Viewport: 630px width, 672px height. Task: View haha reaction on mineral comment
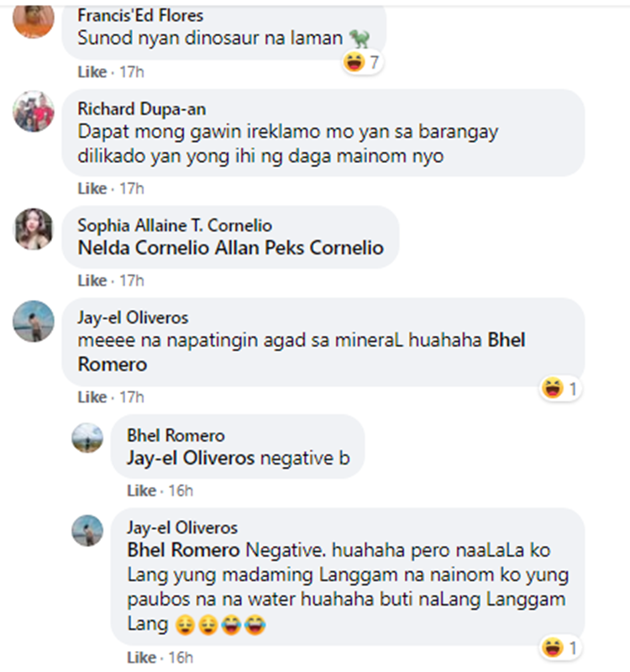[x=560, y=388]
